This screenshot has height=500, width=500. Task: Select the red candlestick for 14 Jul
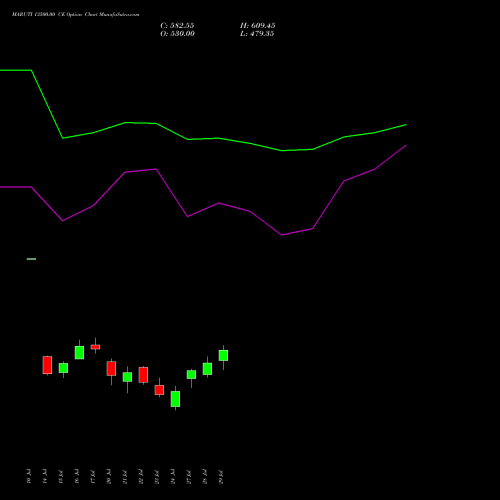pyautogui.click(x=47, y=365)
